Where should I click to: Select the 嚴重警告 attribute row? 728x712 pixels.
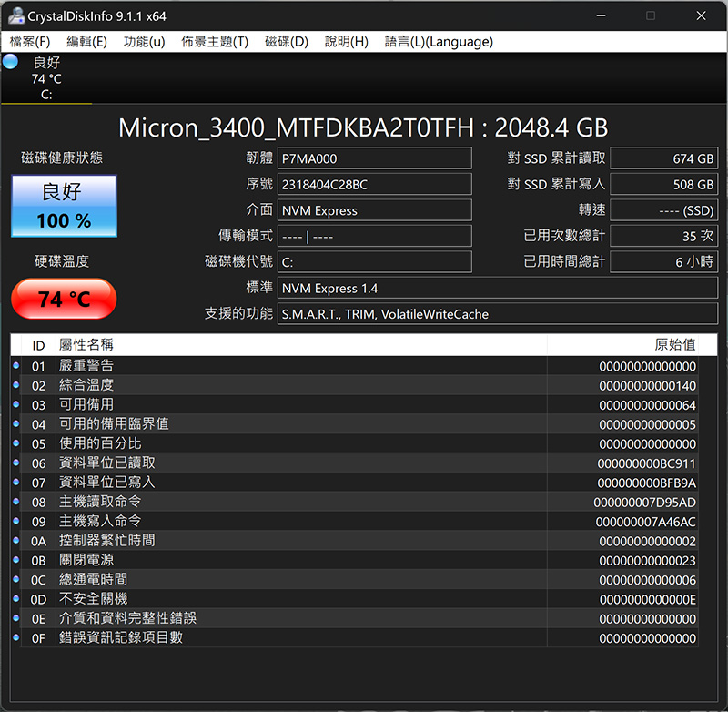click(355, 365)
